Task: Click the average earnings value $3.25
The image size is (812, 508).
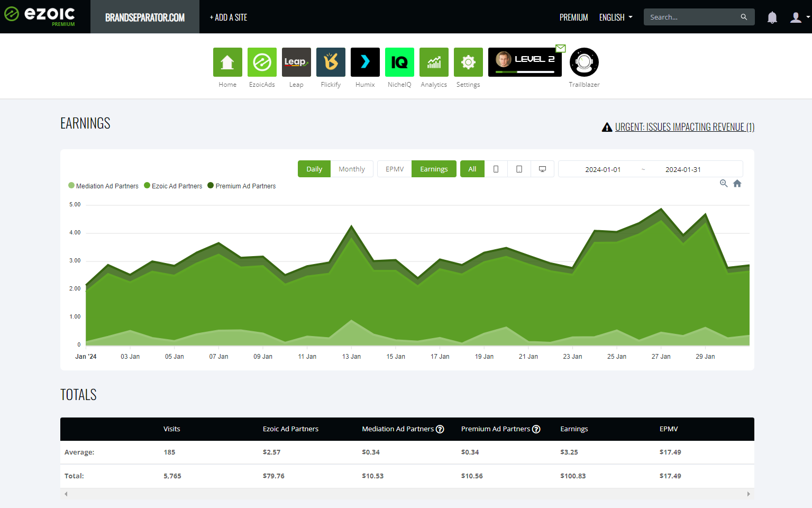Action: tap(569, 452)
